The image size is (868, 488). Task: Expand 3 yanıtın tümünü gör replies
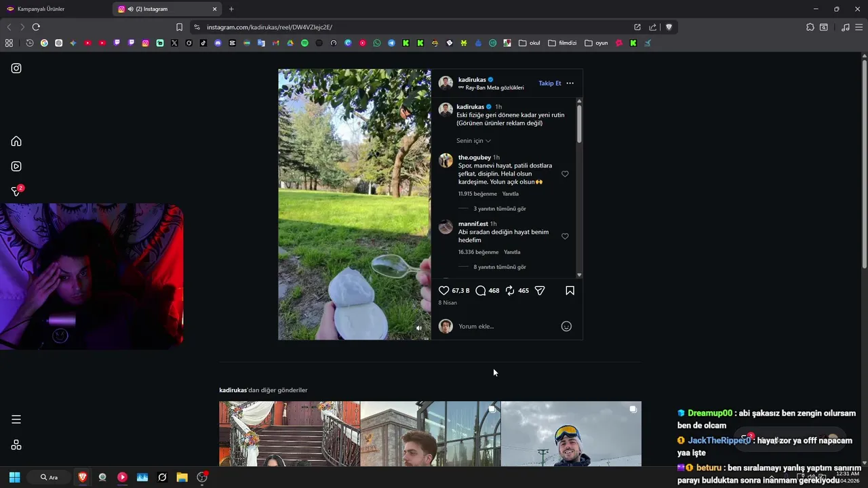tap(500, 209)
